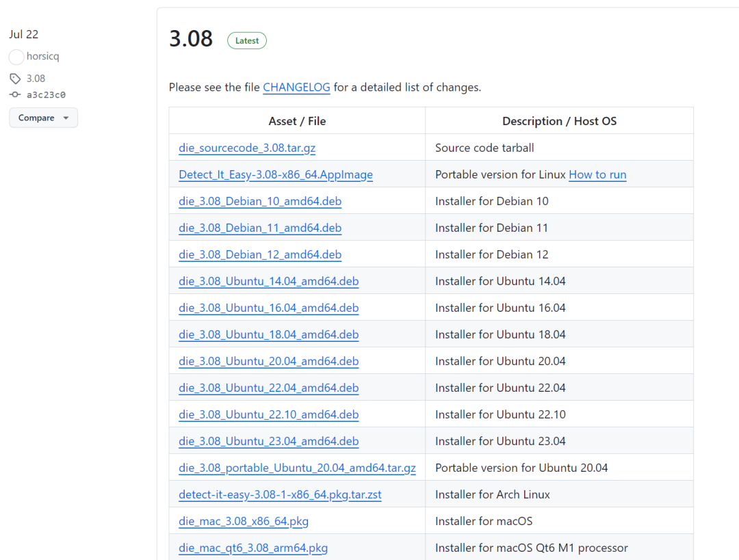
Task: Download die_3.08_Ubuntu_22.10_amd64.deb
Action: [269, 414]
